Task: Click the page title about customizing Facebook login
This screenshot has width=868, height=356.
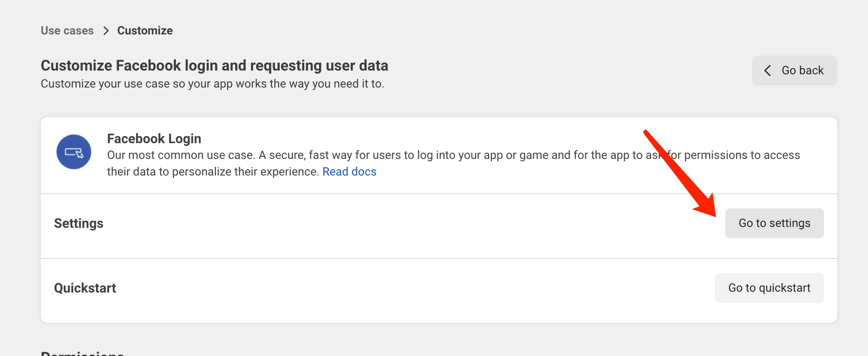Action: tap(215, 66)
